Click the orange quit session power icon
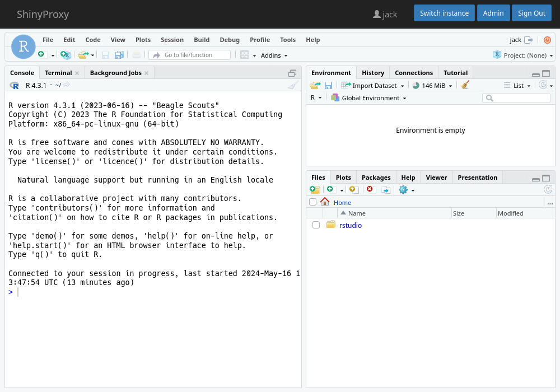The image size is (560, 392). tap(547, 40)
